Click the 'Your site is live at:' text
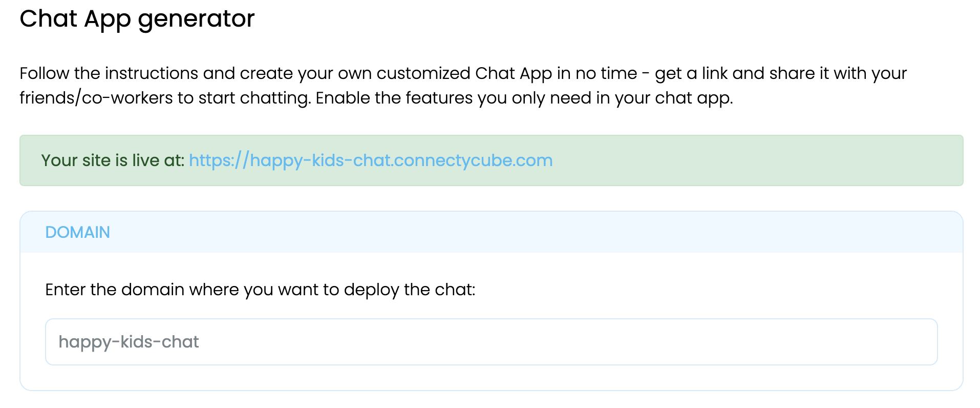 point(113,160)
